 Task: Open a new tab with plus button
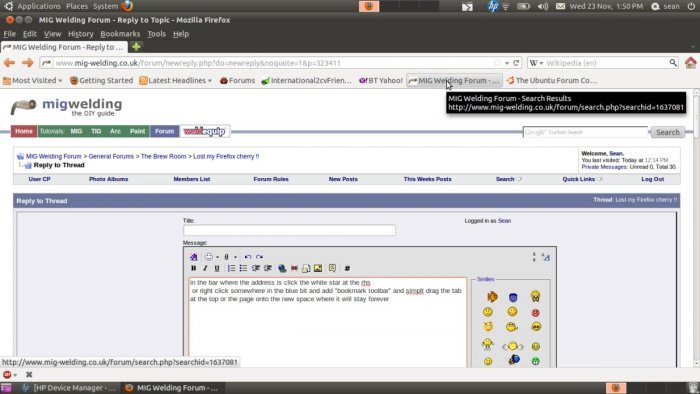(x=136, y=46)
